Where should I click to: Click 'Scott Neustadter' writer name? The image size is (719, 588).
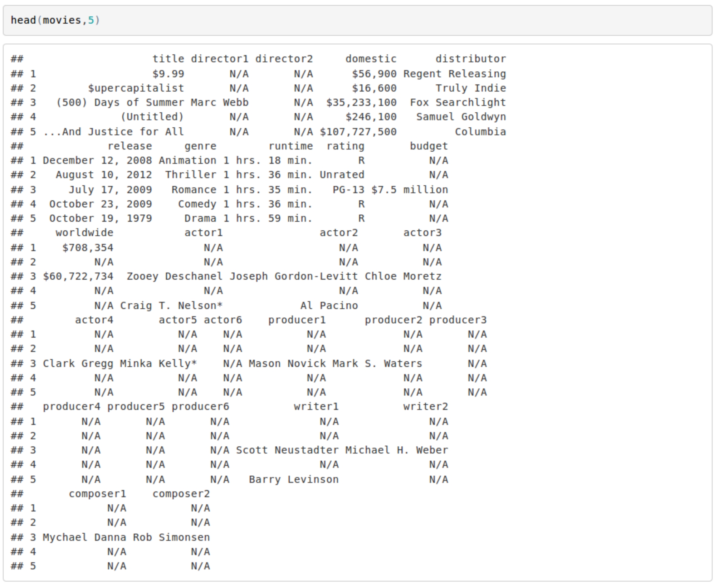tap(287, 450)
